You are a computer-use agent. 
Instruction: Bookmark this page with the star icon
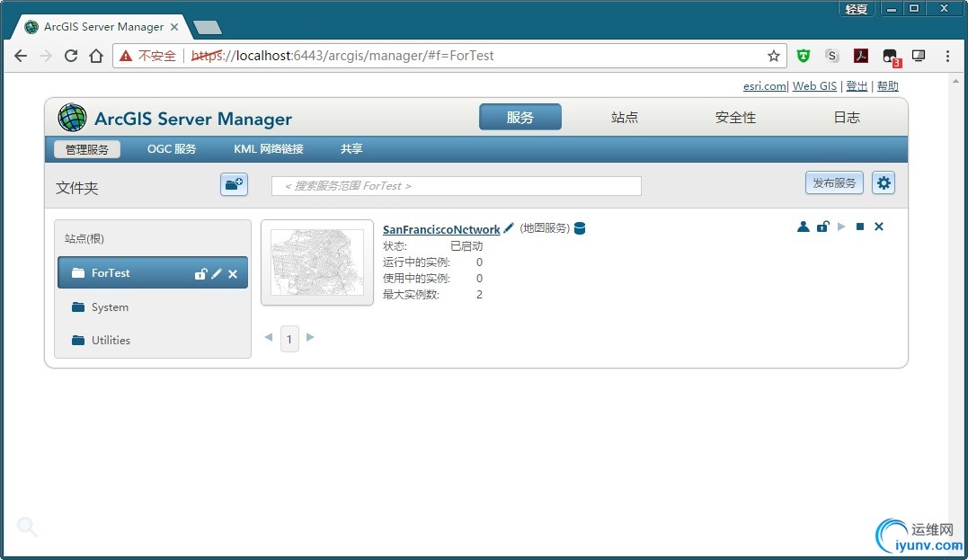tap(774, 56)
